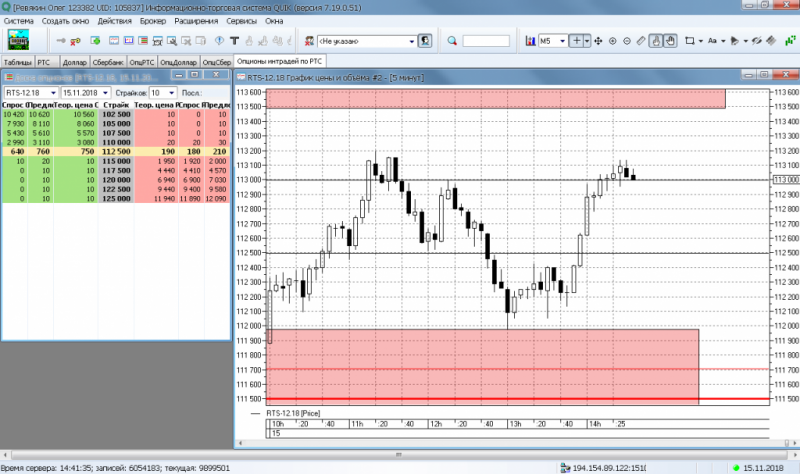Click the red-lined table window toolbar icon
This screenshot has width=800, height=474.
pos(114,41)
